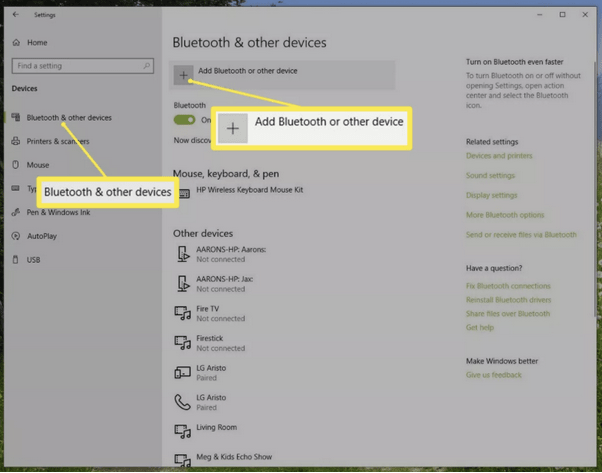This screenshot has height=473, width=602.
Task: Open the Home icon in sidebar
Action: (x=16, y=43)
